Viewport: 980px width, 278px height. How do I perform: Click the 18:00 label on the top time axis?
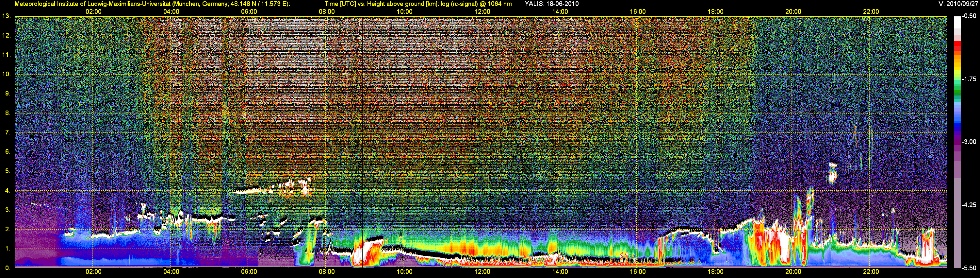[x=716, y=12]
